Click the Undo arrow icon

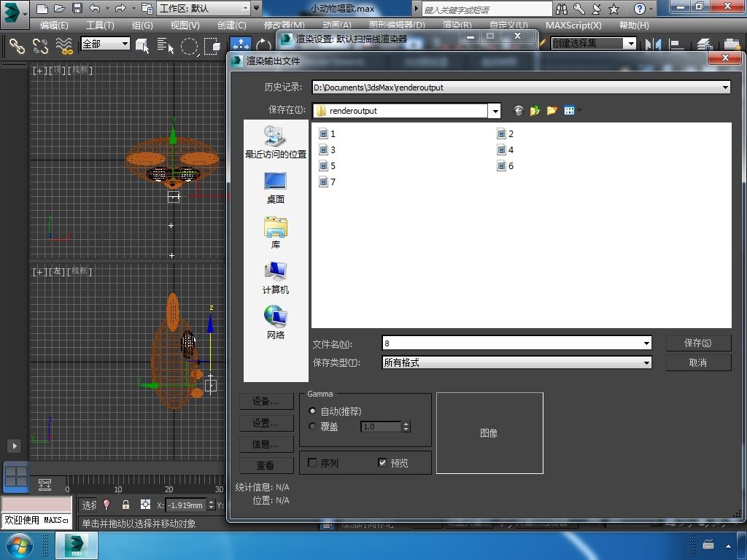tap(95, 8)
